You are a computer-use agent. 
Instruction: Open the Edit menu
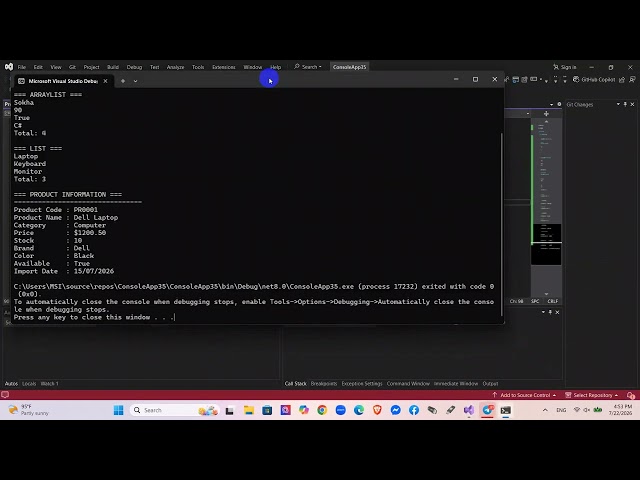38,67
